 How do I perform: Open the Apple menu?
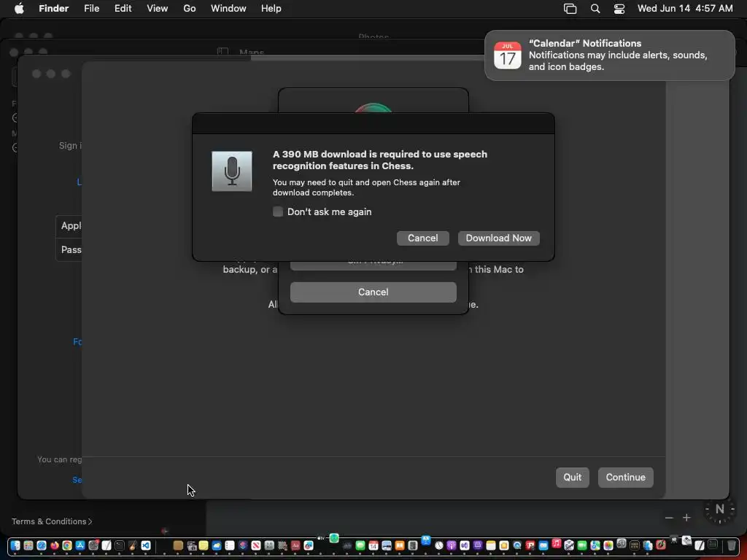[x=19, y=9]
